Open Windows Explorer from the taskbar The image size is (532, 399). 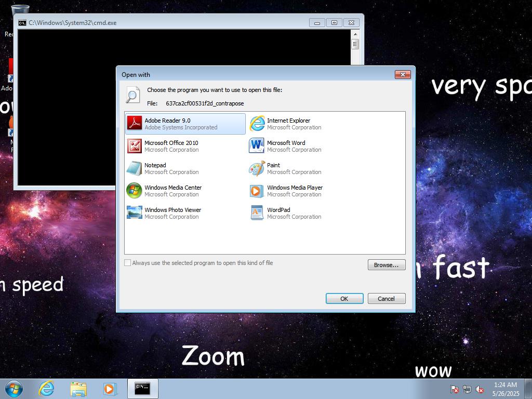[x=78, y=389]
